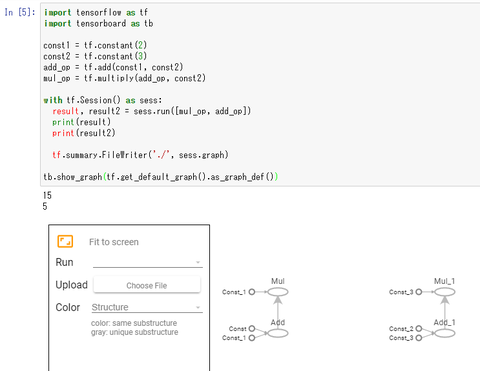Click the Const_1 circle feeding Mul

click(252, 292)
